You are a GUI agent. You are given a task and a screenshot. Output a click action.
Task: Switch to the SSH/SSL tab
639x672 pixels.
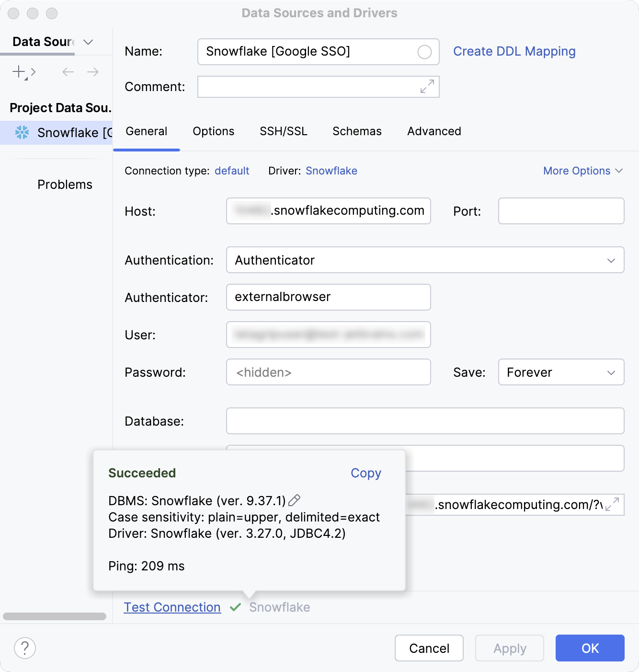coord(283,131)
